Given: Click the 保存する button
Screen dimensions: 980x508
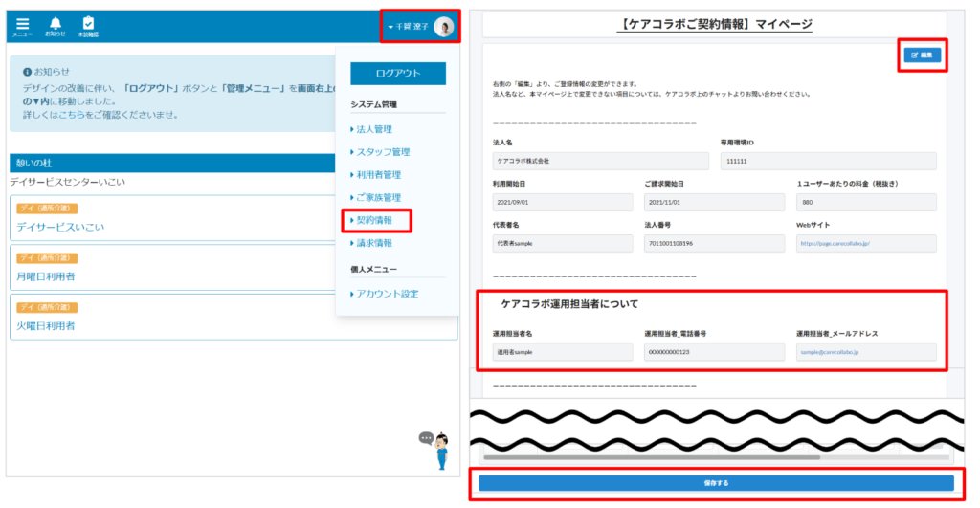Looking at the screenshot, I should (716, 483).
